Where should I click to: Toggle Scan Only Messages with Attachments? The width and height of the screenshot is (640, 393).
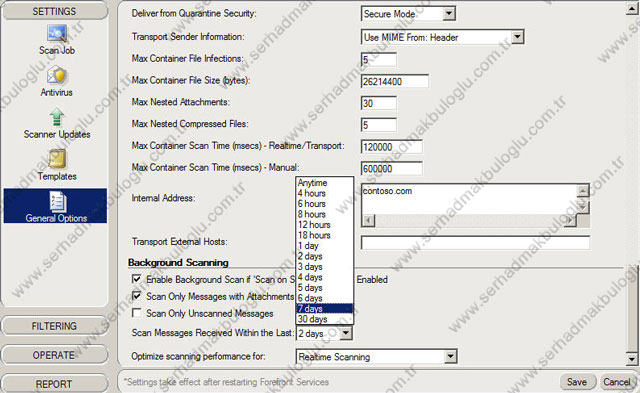point(137,296)
